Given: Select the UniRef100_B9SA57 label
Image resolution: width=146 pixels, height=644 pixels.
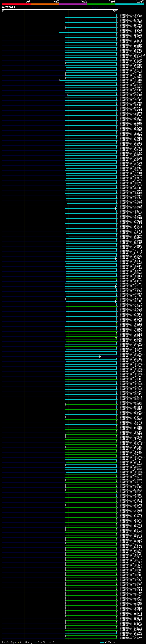Looking at the screenshot, I should pyautogui.click(x=131, y=48).
